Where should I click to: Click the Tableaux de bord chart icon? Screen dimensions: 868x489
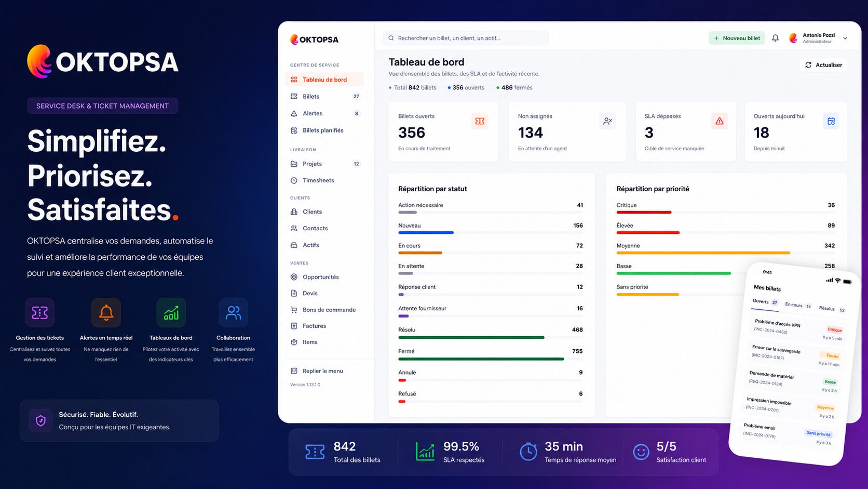171,313
